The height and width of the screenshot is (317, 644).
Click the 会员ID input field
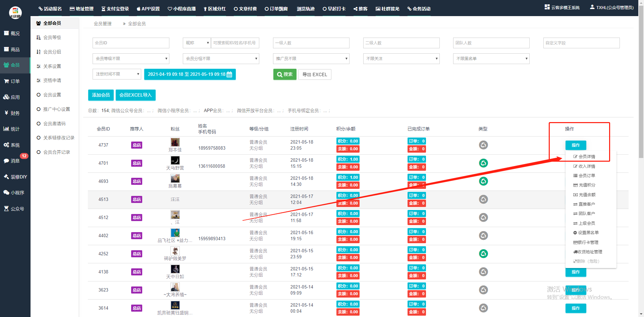point(131,43)
